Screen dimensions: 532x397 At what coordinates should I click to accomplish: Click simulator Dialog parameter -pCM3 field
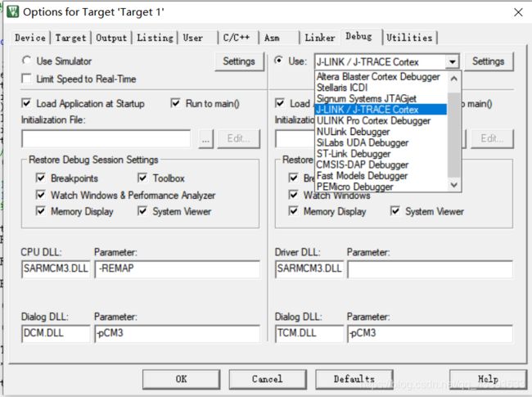pos(178,333)
